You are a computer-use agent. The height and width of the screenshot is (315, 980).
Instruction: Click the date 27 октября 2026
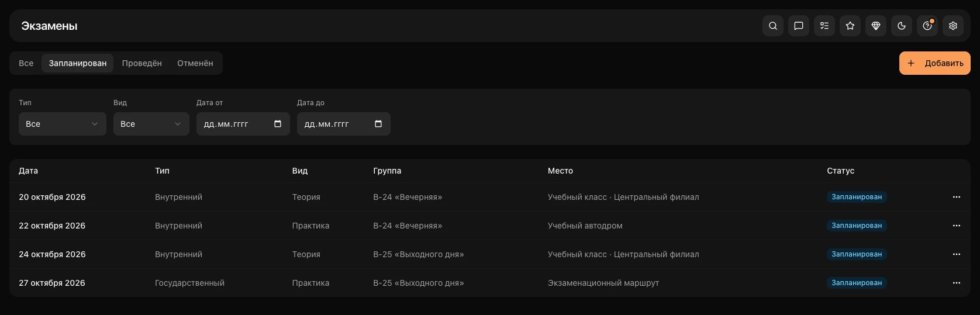tap(52, 283)
